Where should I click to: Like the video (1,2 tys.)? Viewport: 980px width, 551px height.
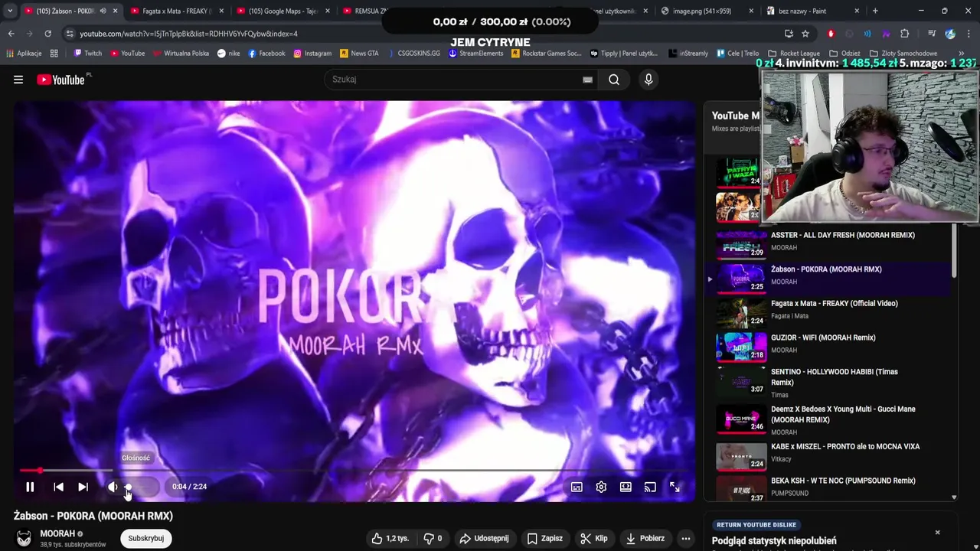[x=391, y=538]
